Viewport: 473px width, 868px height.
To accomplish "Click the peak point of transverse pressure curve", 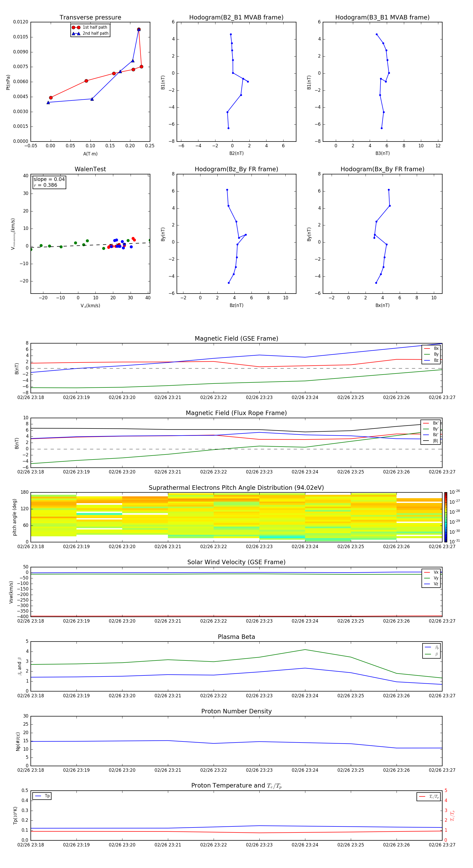I will click(139, 29).
